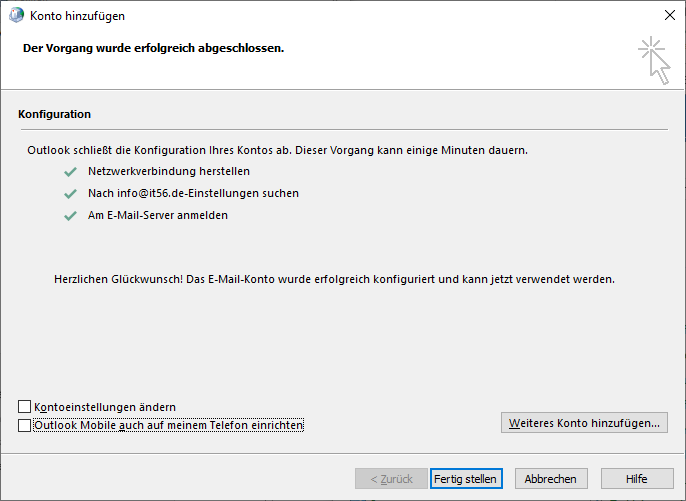
Task: Click the cursor sparkle wizard icon
Action: click(654, 60)
